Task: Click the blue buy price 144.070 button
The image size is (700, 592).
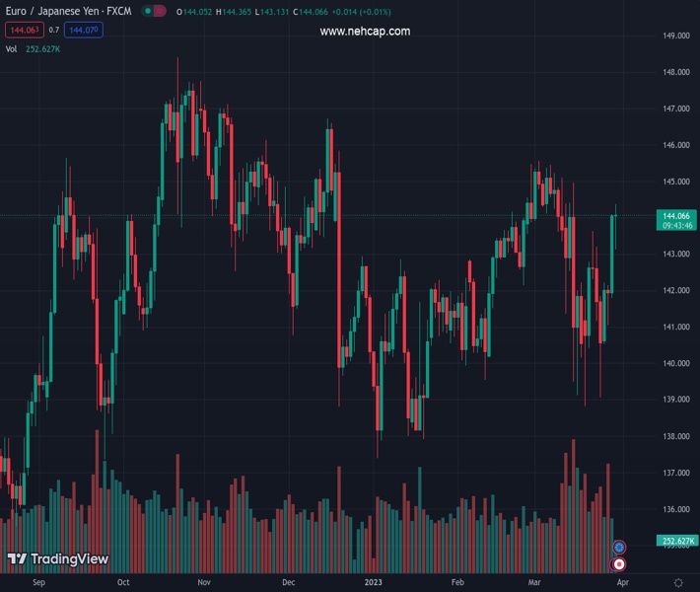Action: tap(83, 31)
